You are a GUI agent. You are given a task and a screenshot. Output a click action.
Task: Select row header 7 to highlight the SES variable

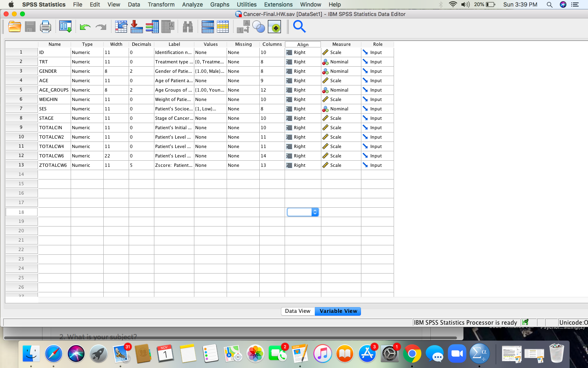pos(21,109)
